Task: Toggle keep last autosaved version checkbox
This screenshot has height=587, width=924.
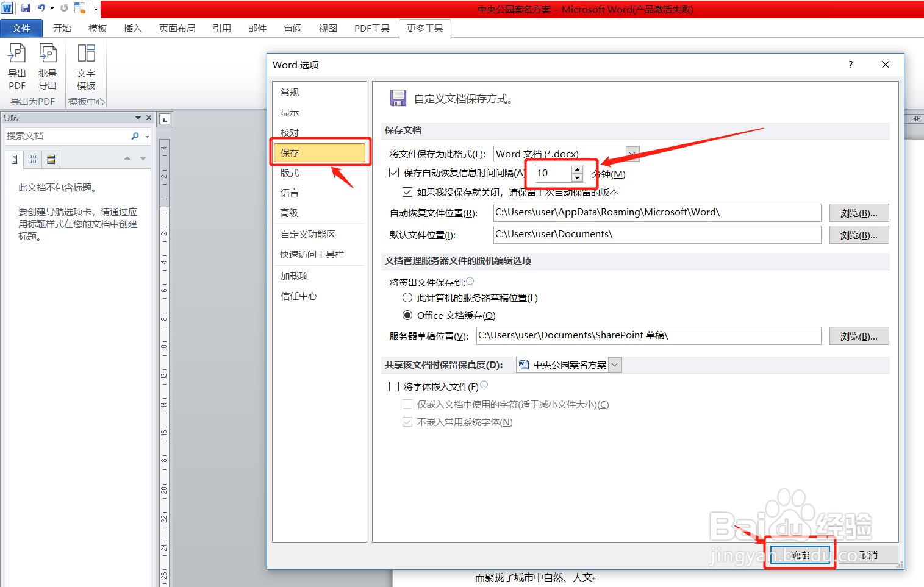Action: pos(407,192)
